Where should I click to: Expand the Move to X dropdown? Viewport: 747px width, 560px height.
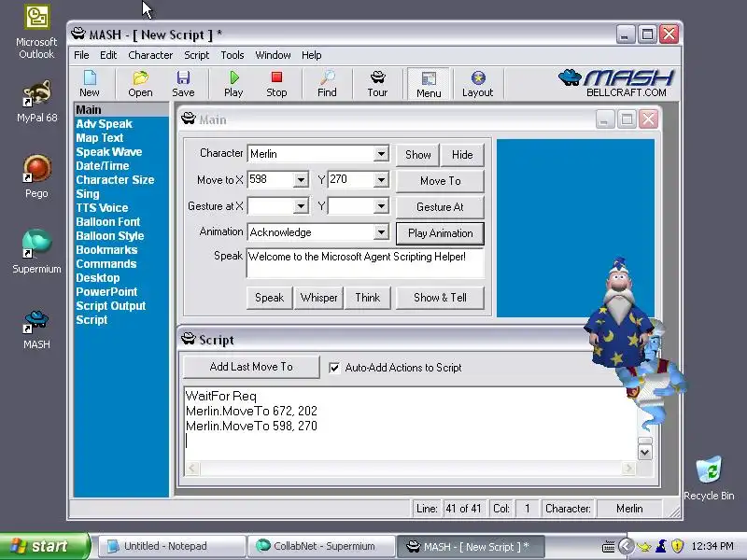301,180
